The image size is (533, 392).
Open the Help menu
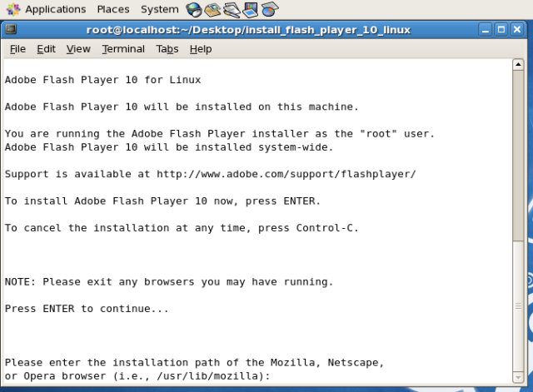[x=201, y=49]
